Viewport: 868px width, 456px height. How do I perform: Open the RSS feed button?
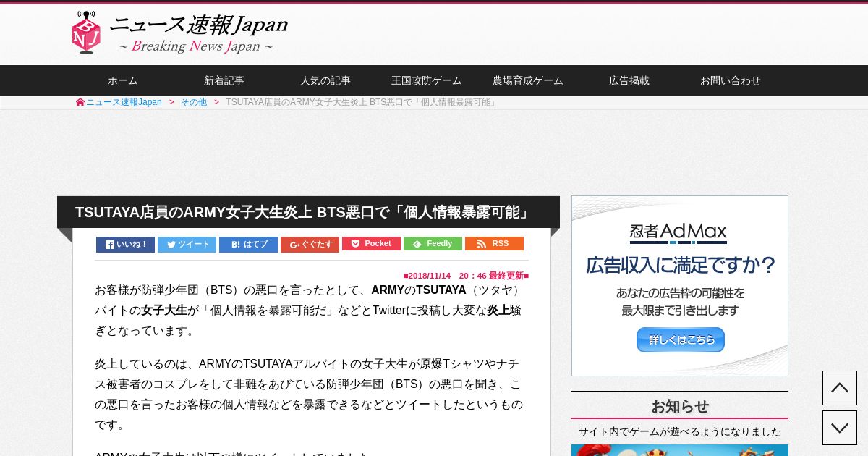494,243
